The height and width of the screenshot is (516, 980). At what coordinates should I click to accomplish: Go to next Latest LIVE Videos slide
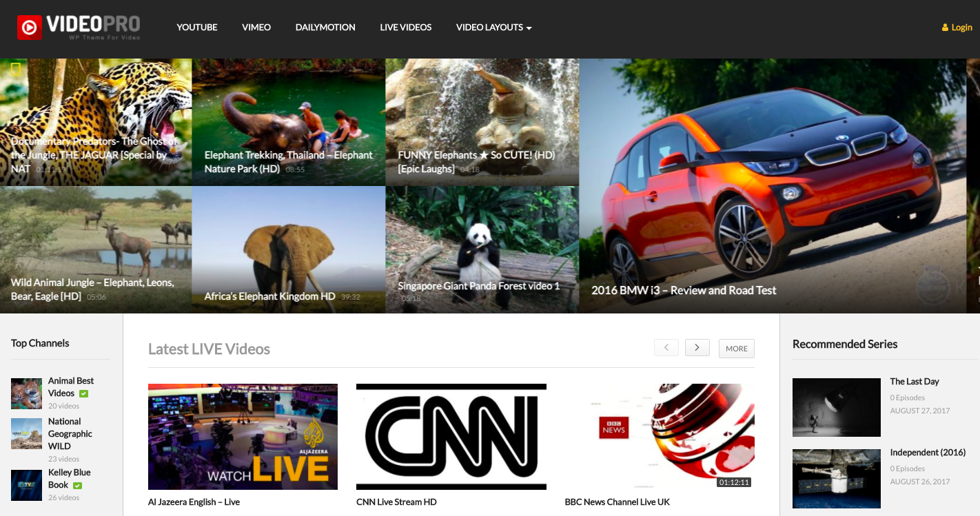(x=697, y=348)
